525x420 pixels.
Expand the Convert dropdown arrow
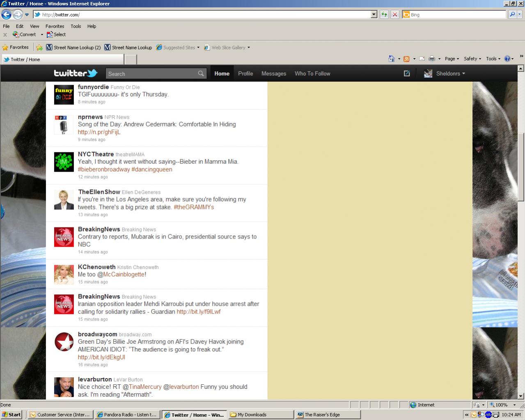coord(42,34)
